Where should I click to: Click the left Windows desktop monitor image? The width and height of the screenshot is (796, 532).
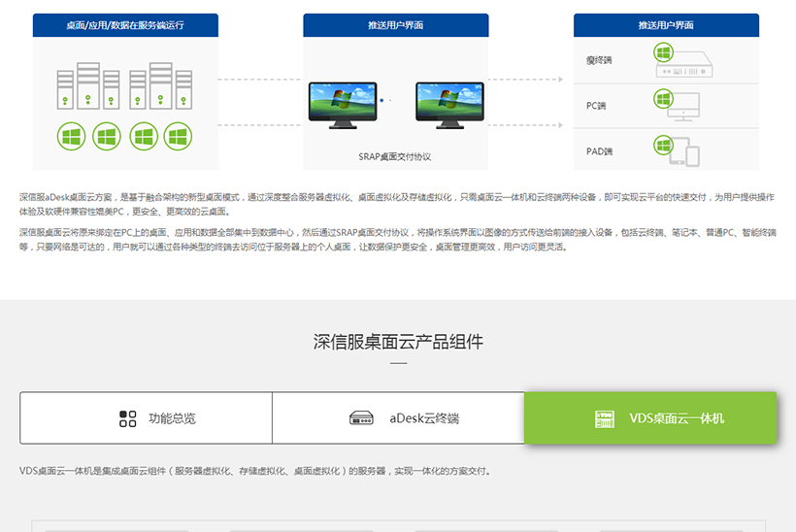[343, 103]
